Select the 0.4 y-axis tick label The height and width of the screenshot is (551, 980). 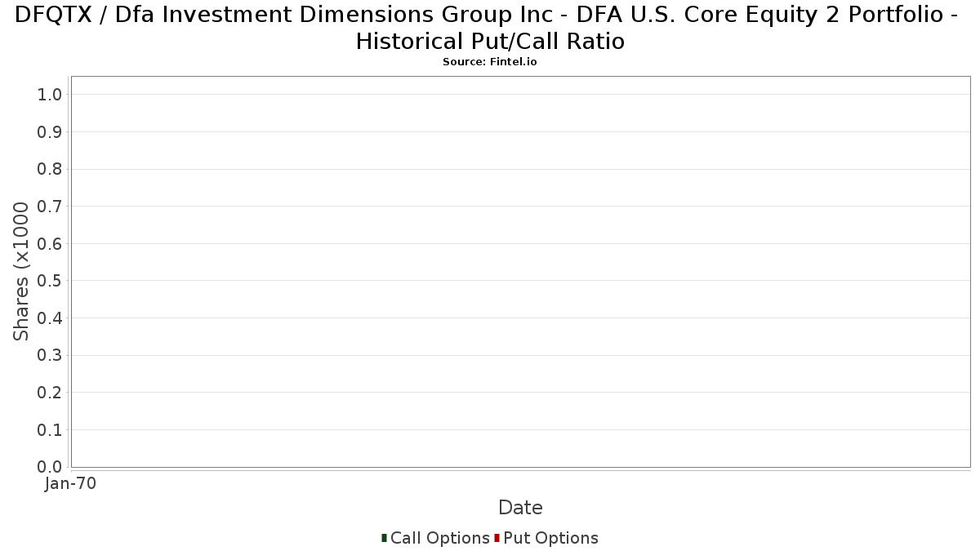tap(50, 318)
